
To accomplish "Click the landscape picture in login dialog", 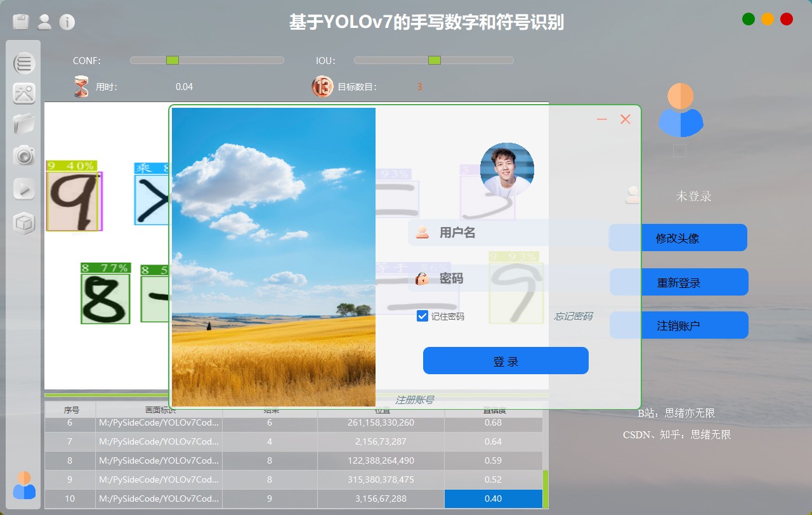I will [x=273, y=257].
